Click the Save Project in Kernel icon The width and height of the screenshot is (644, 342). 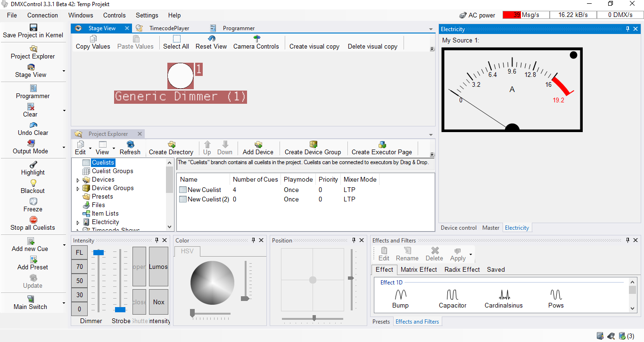pos(33,27)
